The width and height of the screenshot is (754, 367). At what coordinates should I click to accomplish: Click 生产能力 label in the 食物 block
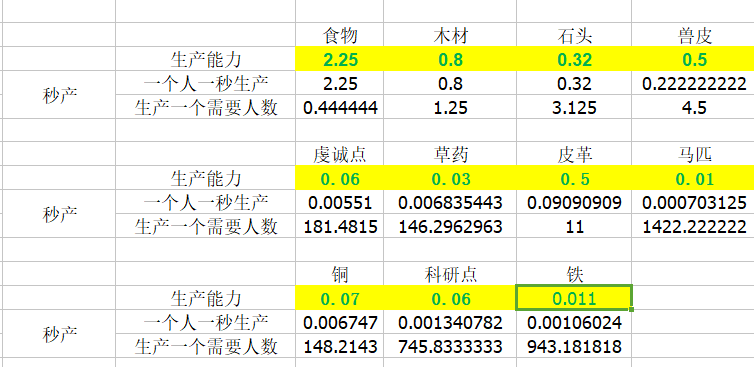(205, 59)
